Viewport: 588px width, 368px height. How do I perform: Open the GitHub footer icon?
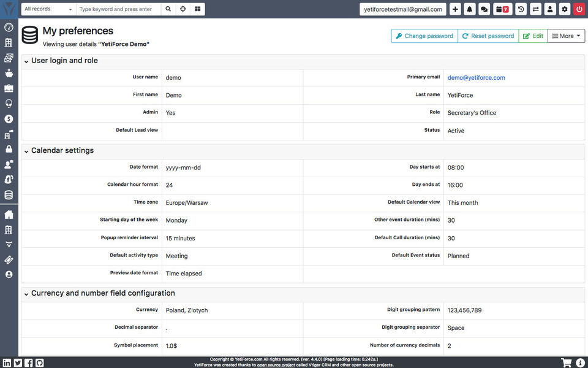[x=40, y=362]
